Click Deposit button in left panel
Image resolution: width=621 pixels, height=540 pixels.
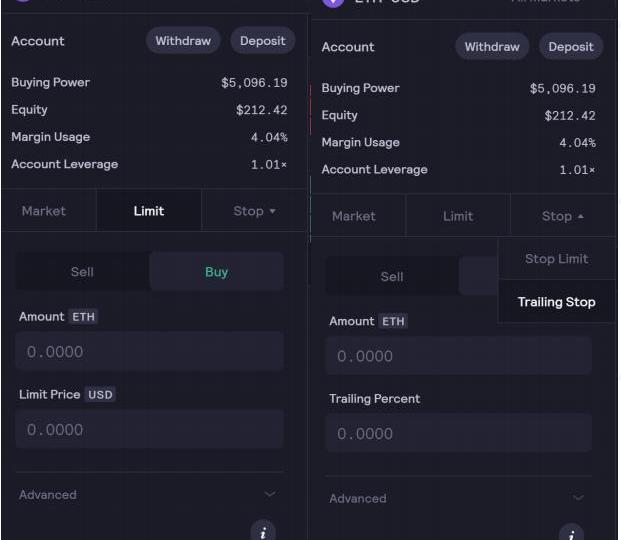point(263,41)
